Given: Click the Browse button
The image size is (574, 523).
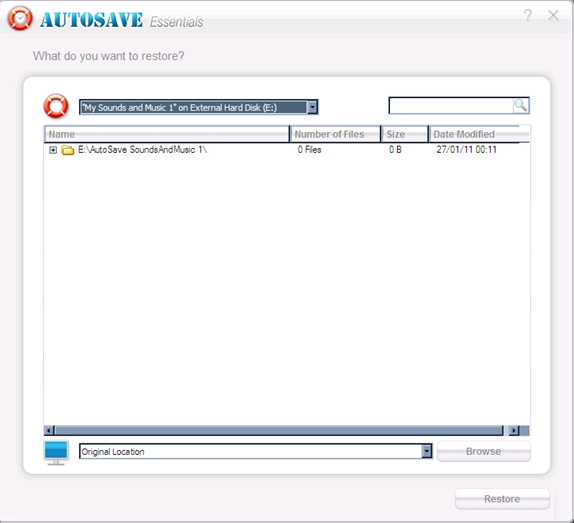Looking at the screenshot, I should click(484, 451).
